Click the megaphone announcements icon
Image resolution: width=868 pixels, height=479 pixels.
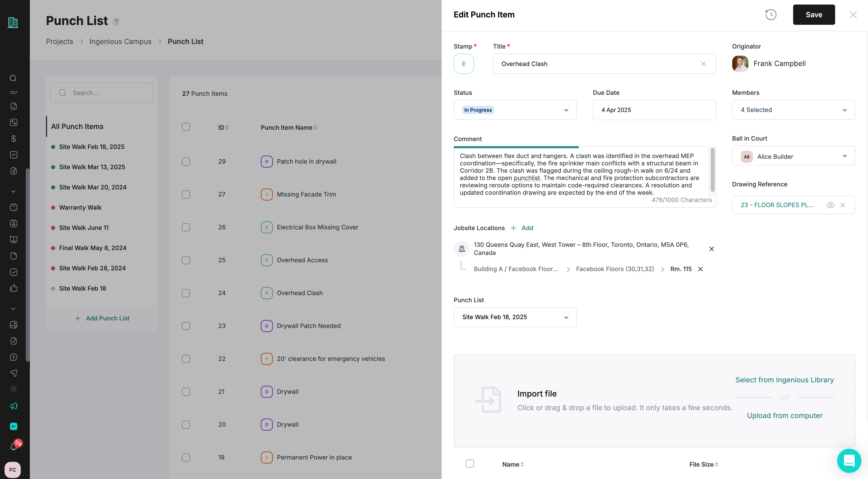(x=13, y=406)
